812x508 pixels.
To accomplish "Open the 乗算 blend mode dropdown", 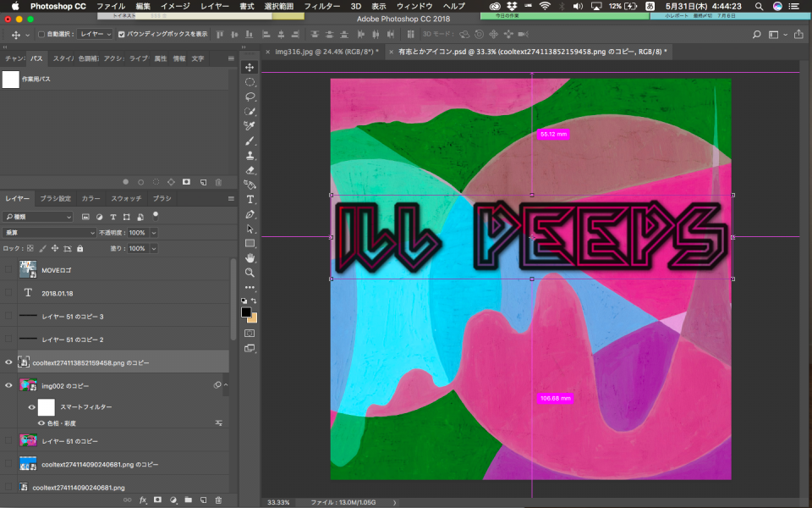I will click(50, 233).
